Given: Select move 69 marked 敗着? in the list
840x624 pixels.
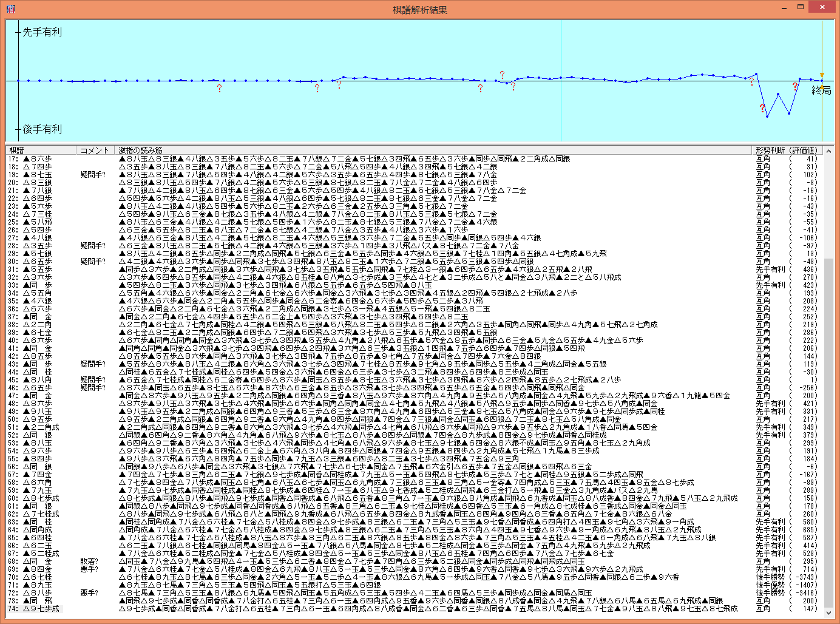Looking at the screenshot, I should coord(38,561).
